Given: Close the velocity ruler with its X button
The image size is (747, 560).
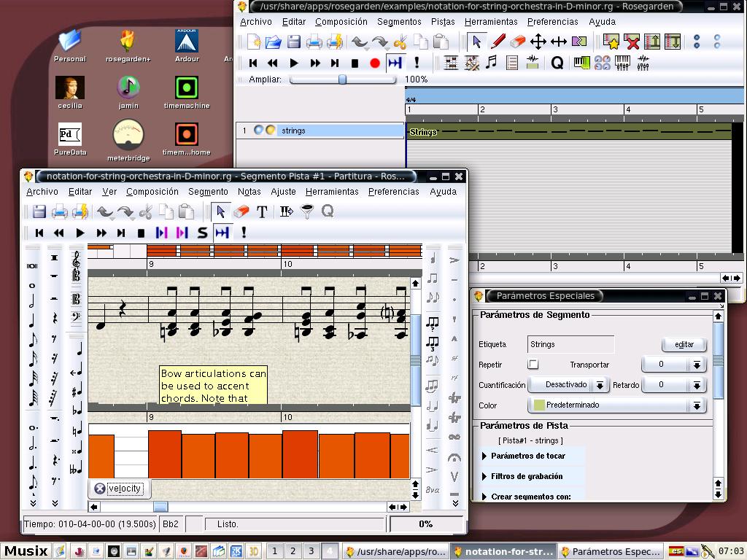Looking at the screenshot, I should [100, 489].
